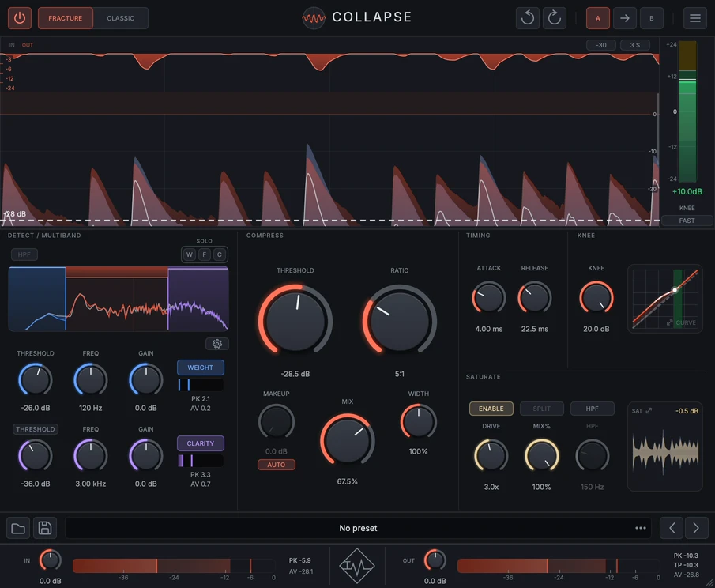715x588 pixels.
Task: Open the multiband settings gear
Action: click(x=217, y=344)
